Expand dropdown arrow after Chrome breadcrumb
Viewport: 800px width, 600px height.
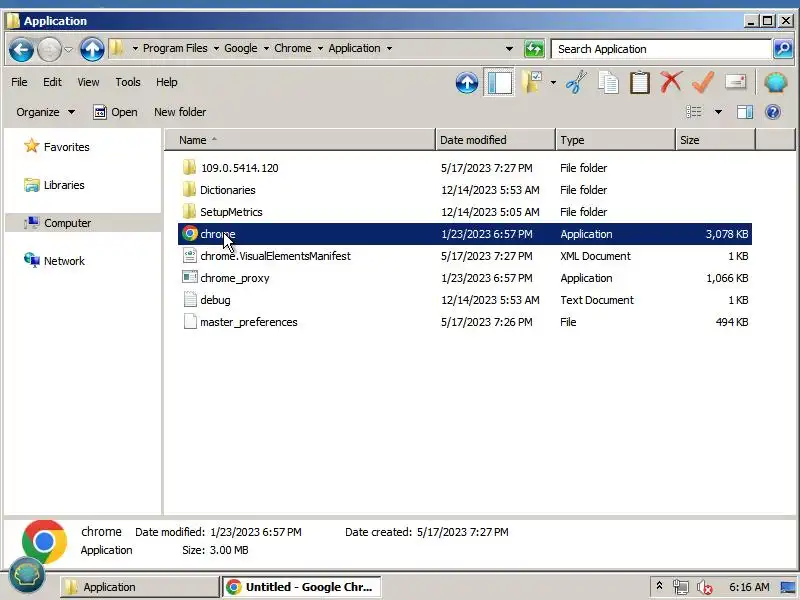pos(320,48)
